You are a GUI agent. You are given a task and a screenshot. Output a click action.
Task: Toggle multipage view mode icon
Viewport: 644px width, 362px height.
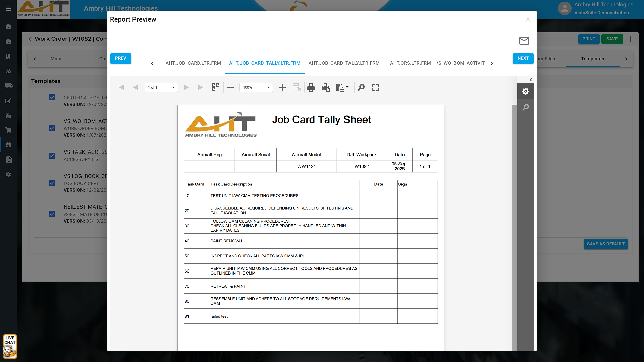coord(216,87)
